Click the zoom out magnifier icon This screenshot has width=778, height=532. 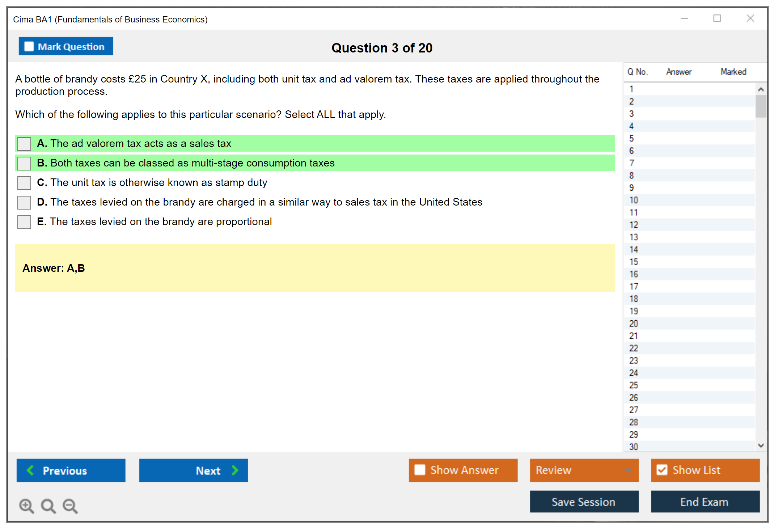70,506
